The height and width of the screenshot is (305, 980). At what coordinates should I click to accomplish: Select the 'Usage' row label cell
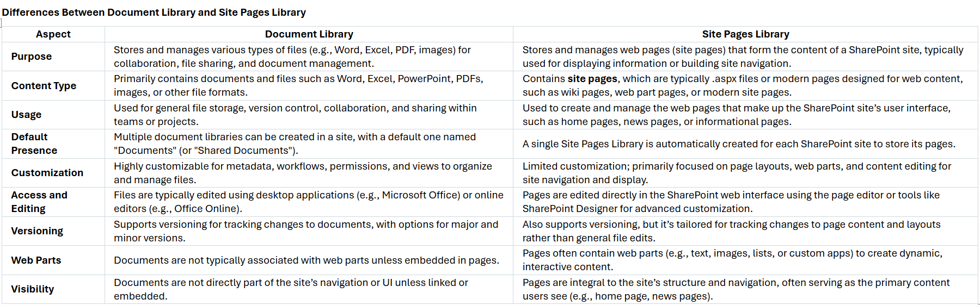click(26, 115)
